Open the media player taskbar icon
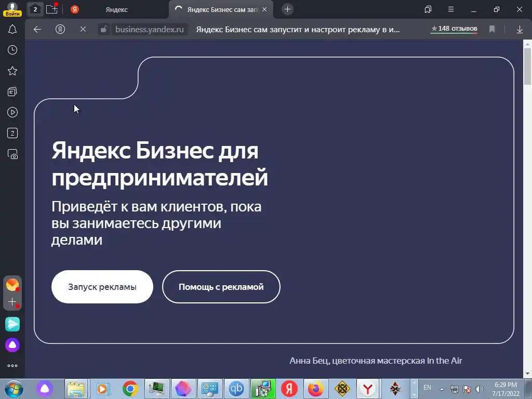Image resolution: width=532 pixels, height=399 pixels. (x=102, y=389)
